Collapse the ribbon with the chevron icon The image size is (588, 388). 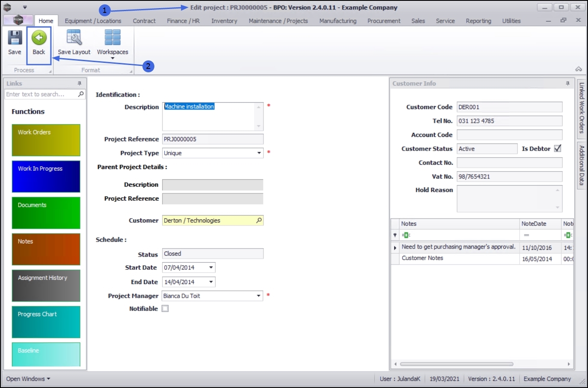578,69
